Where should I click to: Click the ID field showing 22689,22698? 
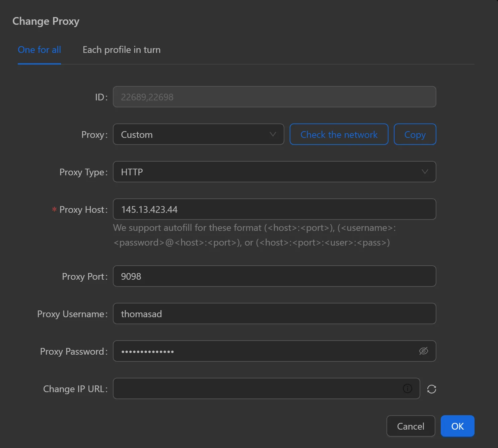point(274,97)
